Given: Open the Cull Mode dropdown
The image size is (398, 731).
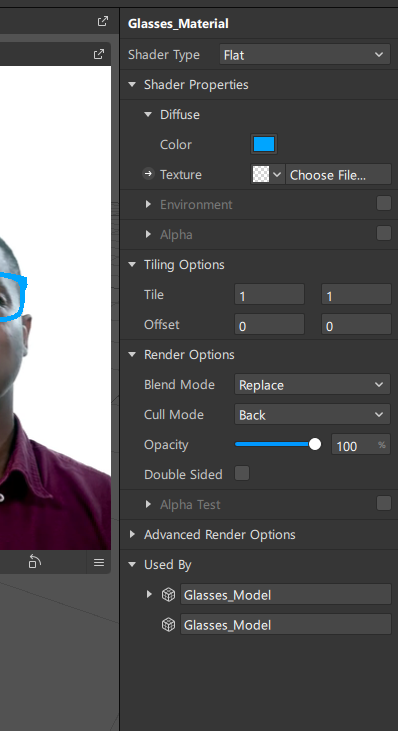Looking at the screenshot, I should (312, 414).
